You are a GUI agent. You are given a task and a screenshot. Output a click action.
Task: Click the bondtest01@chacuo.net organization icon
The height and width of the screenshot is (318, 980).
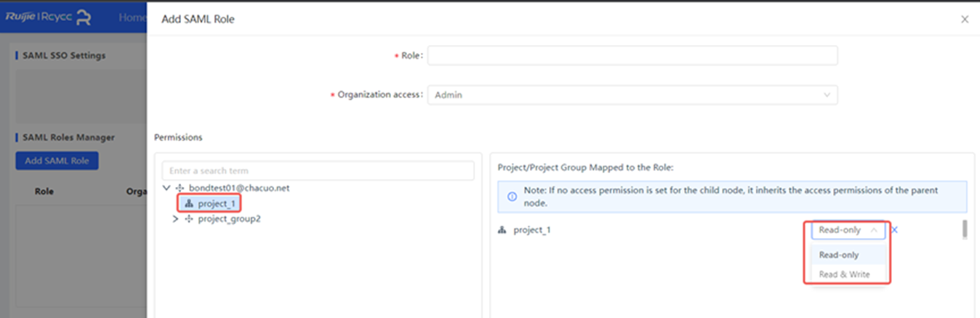[x=180, y=188]
